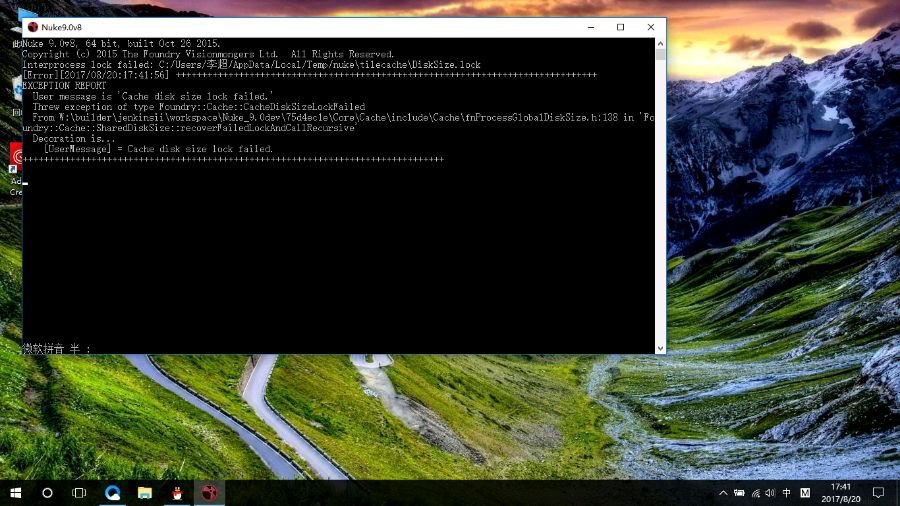Click the red Adobe desktop shortcut icon
This screenshot has width=900, height=506.
click(x=16, y=158)
